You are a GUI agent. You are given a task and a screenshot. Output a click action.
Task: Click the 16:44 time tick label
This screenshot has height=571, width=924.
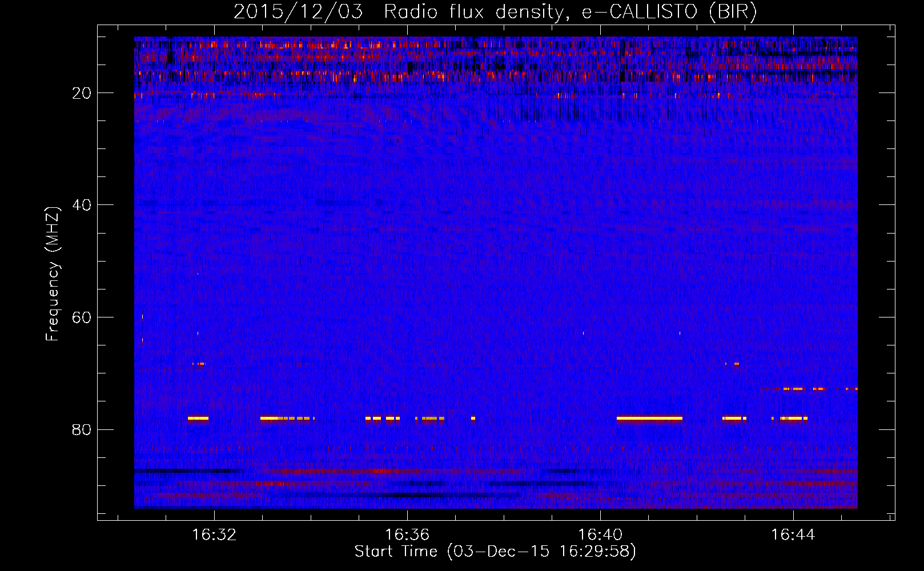[x=793, y=535]
